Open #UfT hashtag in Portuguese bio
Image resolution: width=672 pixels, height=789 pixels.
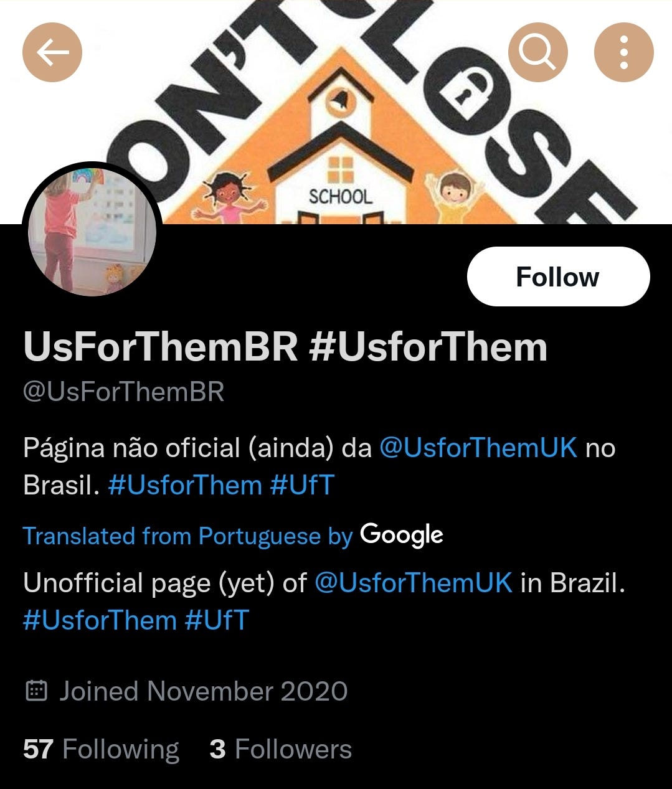tap(303, 485)
